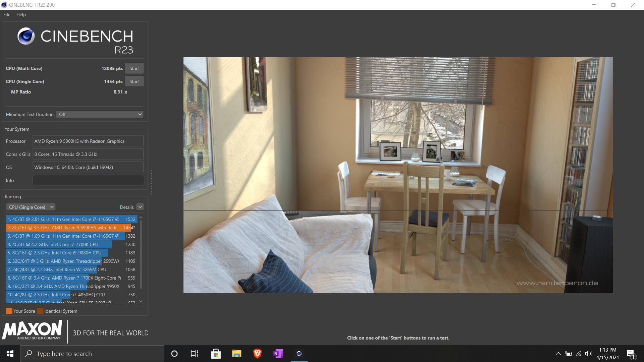Open File Explorer taskbar icon

236,354
